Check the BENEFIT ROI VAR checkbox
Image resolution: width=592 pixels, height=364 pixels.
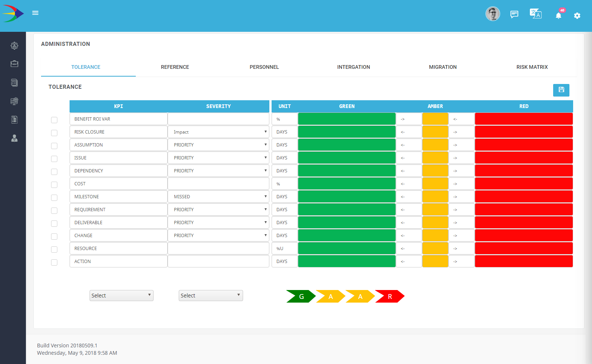click(54, 120)
